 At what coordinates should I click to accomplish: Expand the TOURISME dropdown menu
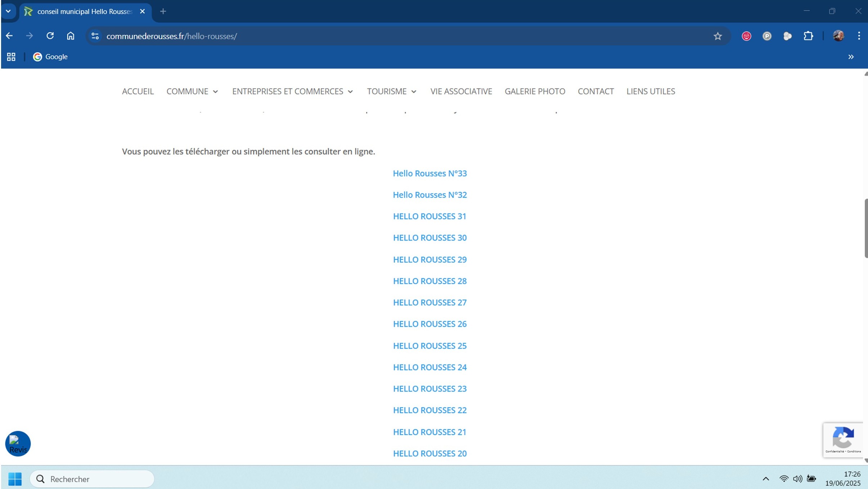pyautogui.click(x=391, y=91)
